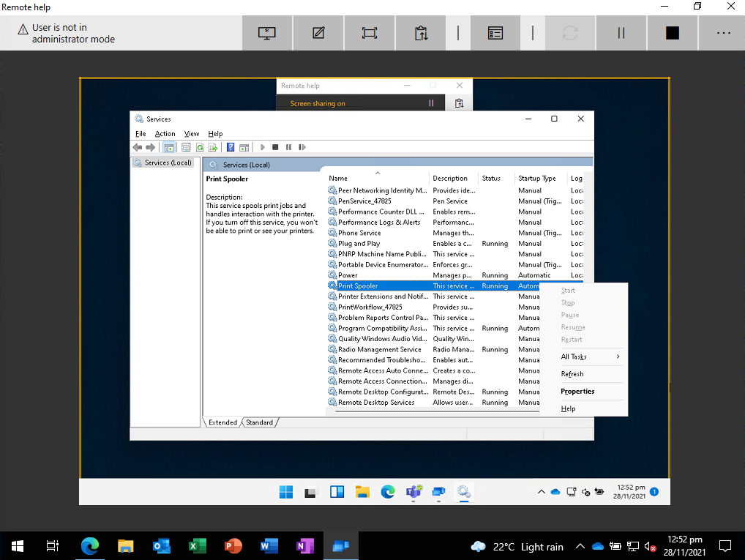Click the blue notification badge on the remote taskbar
Image resolution: width=745 pixels, height=560 pixels.
[x=654, y=492]
